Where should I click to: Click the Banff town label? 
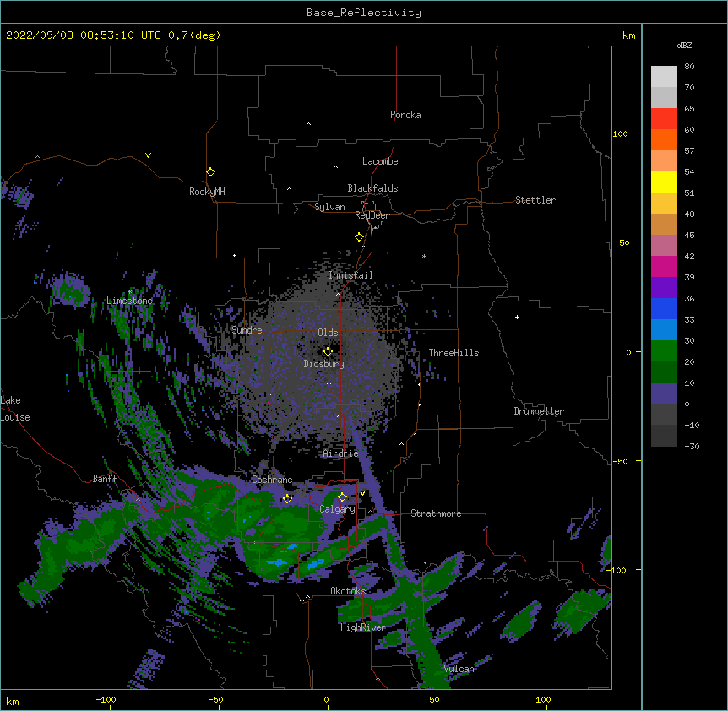(105, 479)
